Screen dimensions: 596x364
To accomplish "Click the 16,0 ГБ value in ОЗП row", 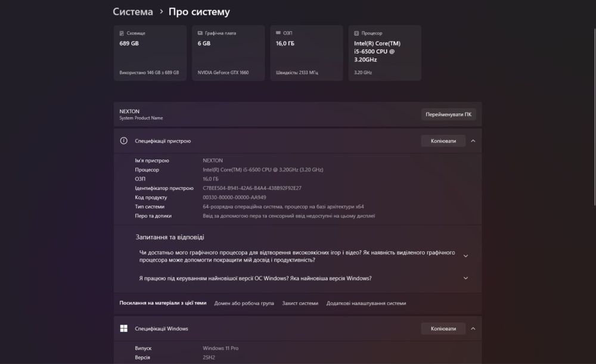I will pos(210,179).
